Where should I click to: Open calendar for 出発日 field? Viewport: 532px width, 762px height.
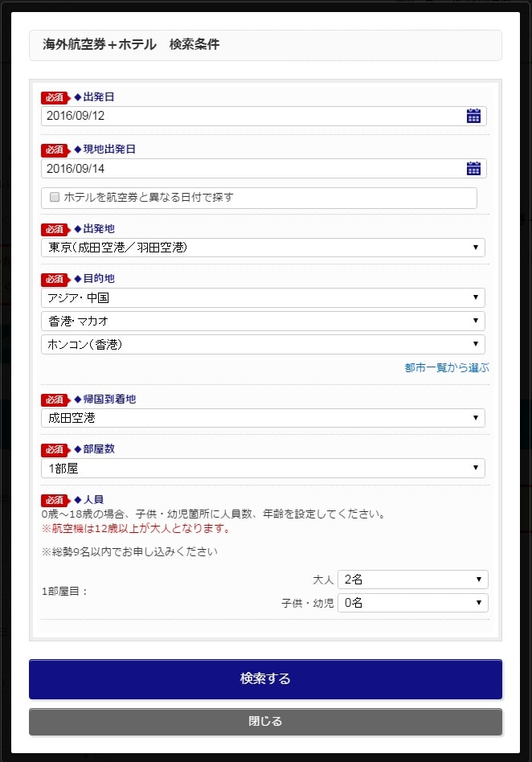(473, 116)
